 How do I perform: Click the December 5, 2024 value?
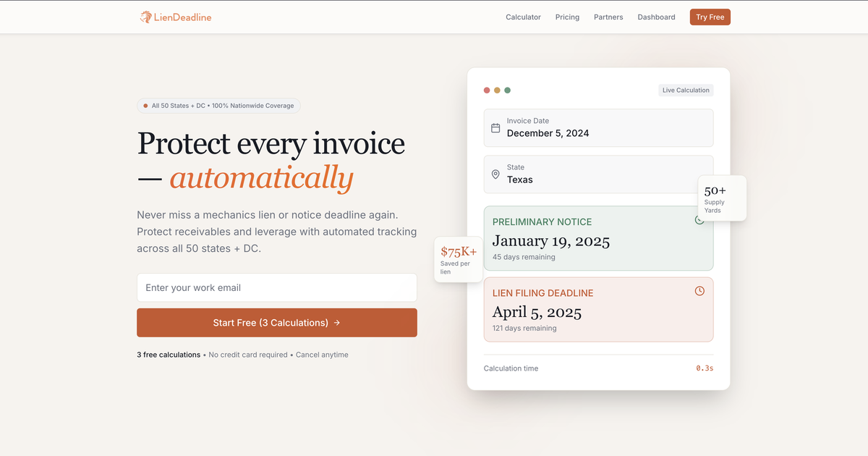coord(548,133)
